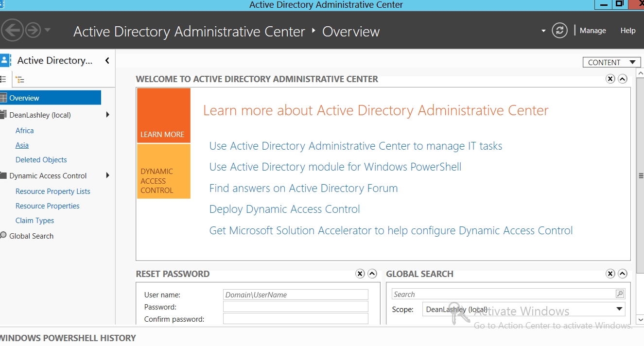Select the Dynamic Access Control tile
This screenshot has height=346, width=644.
point(163,171)
